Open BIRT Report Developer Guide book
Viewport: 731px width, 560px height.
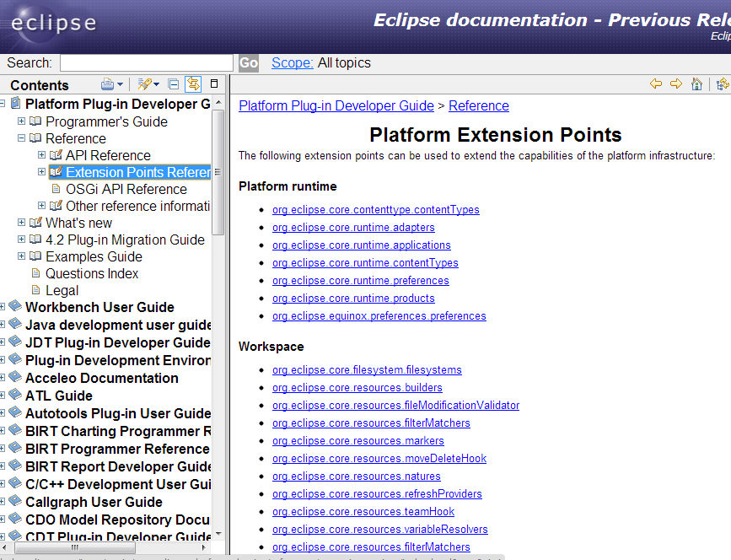click(118, 466)
